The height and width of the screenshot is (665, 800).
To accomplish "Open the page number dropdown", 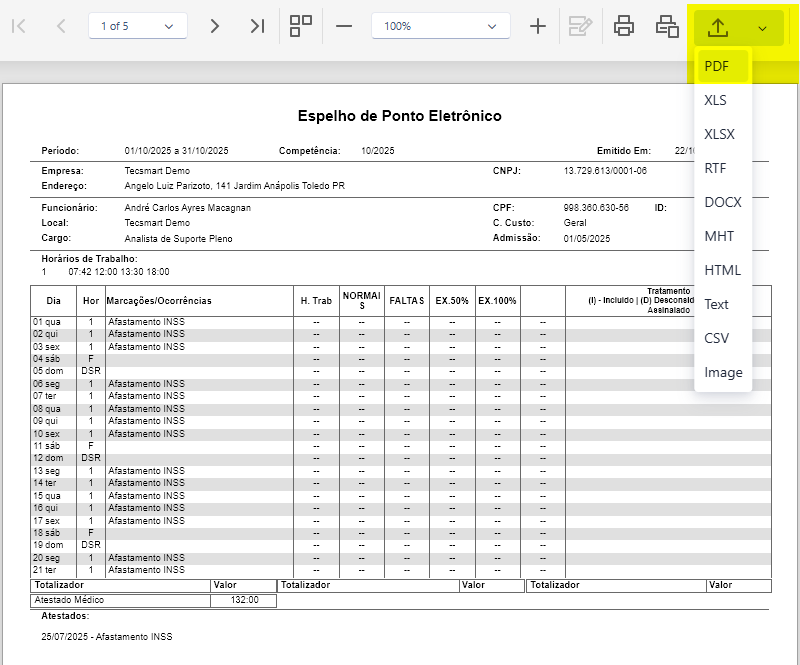I will tap(138, 26).
